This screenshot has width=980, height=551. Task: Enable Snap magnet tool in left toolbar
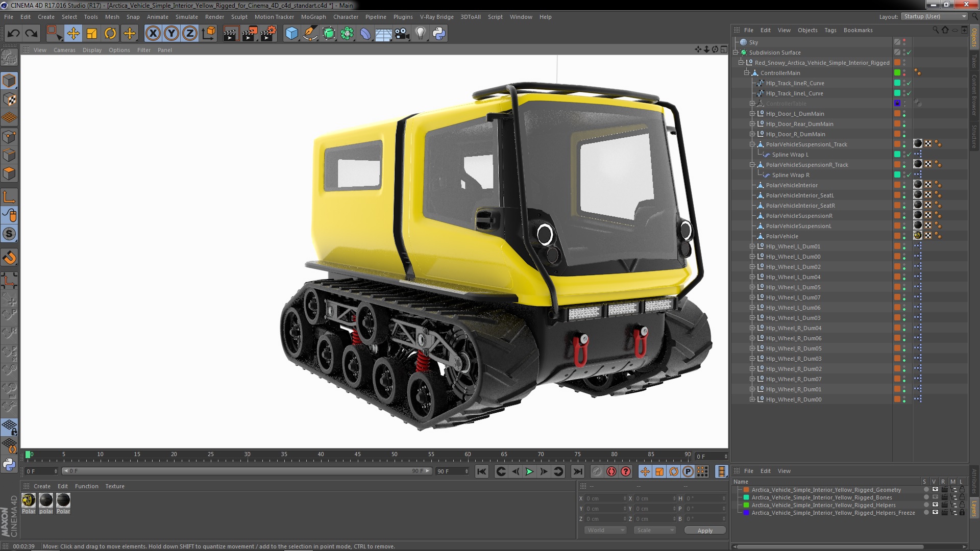9,258
